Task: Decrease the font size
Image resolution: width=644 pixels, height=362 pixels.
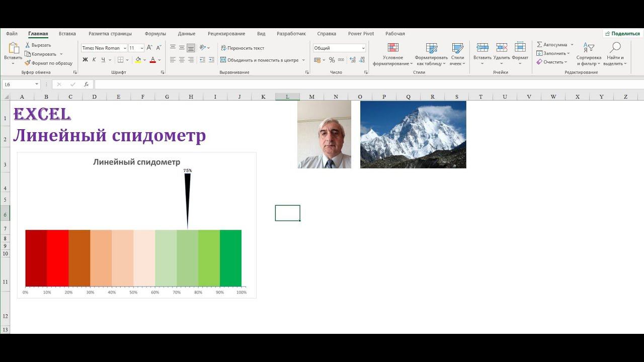Action: click(x=158, y=48)
